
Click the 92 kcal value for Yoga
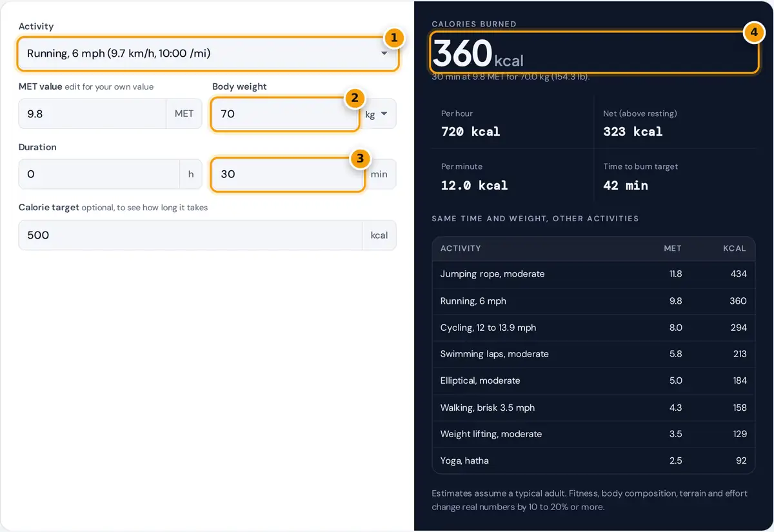tap(741, 460)
